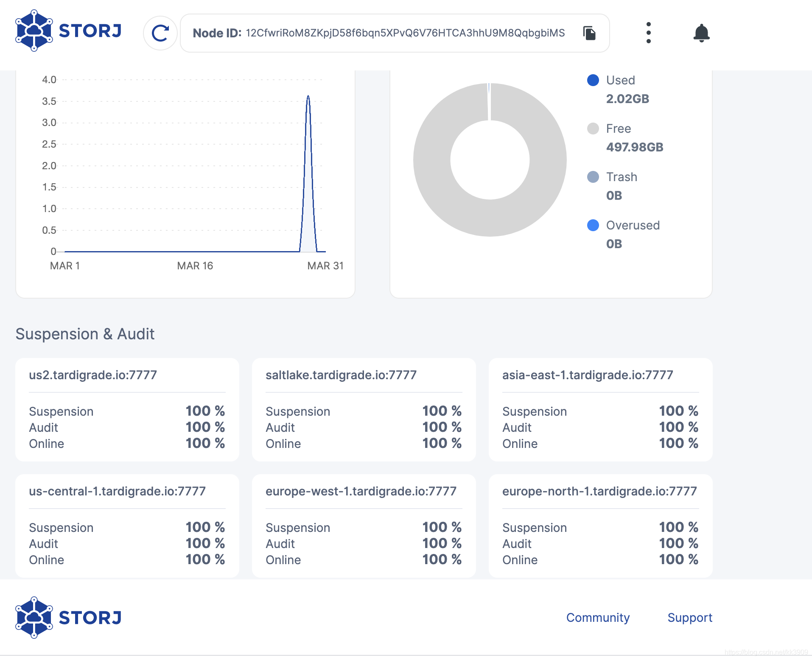This screenshot has width=812, height=660.
Task: Open the Support link
Action: pos(690,618)
